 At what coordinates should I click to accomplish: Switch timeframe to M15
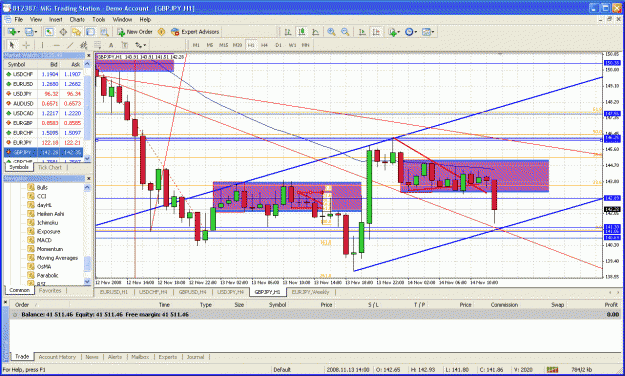223,45
